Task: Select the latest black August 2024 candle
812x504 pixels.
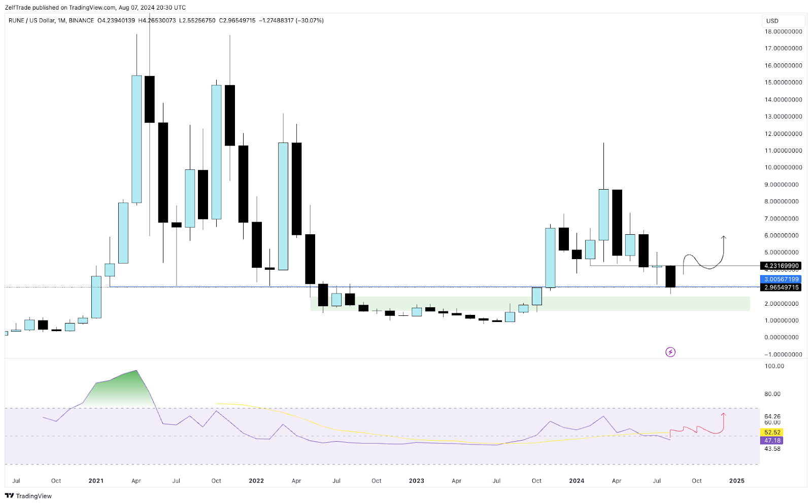Action: click(670, 276)
